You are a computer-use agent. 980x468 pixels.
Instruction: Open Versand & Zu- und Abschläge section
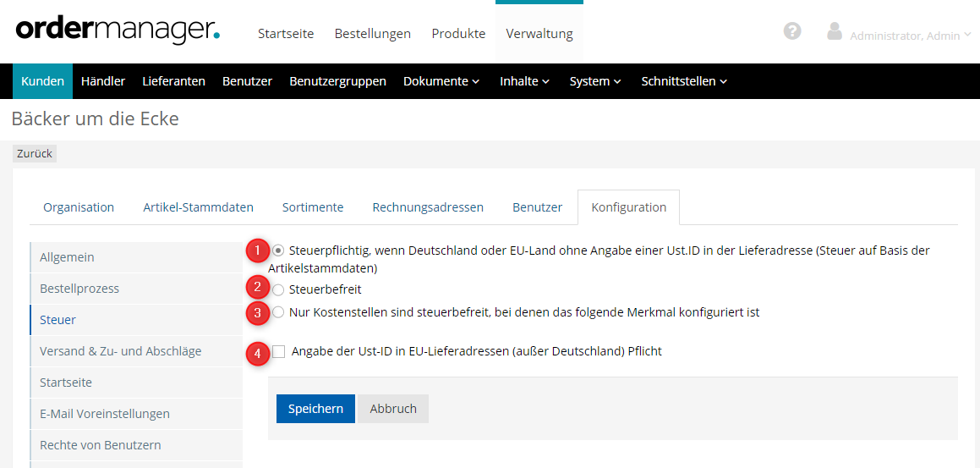pos(120,351)
